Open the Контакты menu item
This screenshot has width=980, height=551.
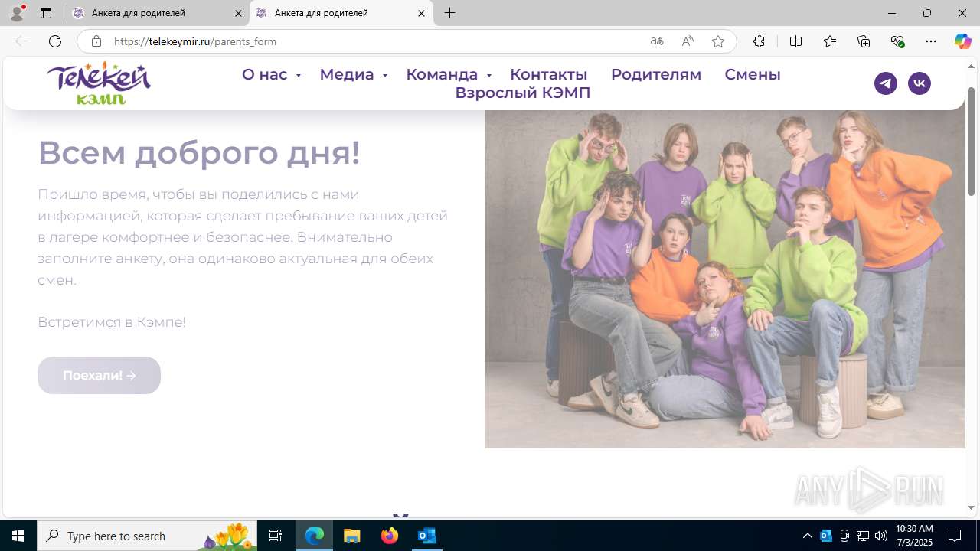[548, 74]
